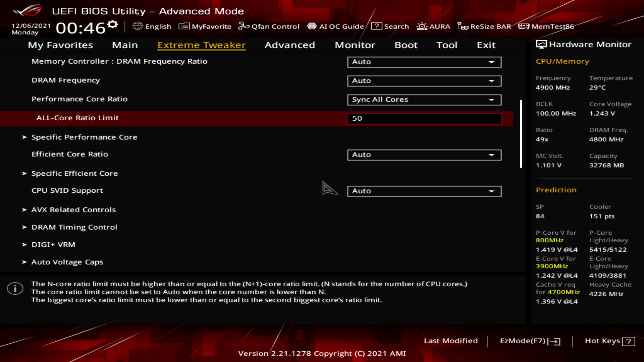644x362 pixels.
Task: Click the Search question-mark icon
Action: pyautogui.click(x=377, y=26)
